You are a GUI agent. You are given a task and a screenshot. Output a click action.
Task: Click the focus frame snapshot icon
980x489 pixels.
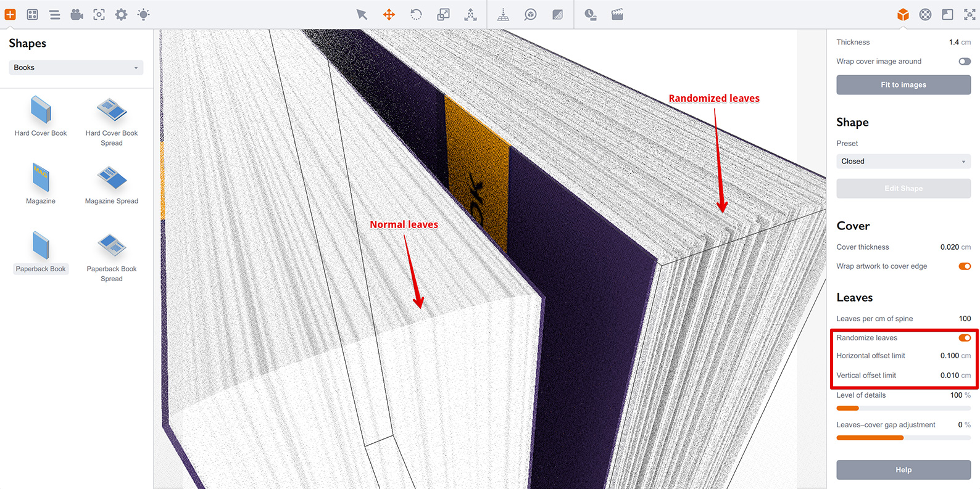pos(99,14)
